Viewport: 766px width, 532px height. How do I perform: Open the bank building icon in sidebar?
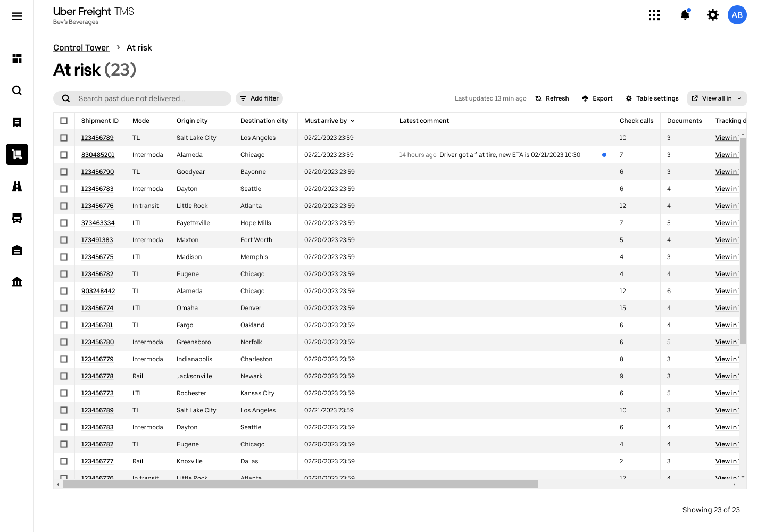pyautogui.click(x=17, y=282)
